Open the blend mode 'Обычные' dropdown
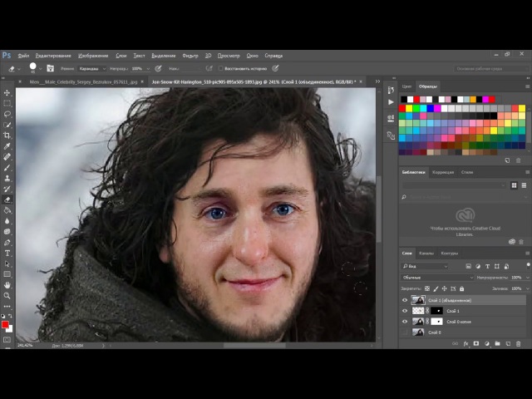 click(x=436, y=277)
